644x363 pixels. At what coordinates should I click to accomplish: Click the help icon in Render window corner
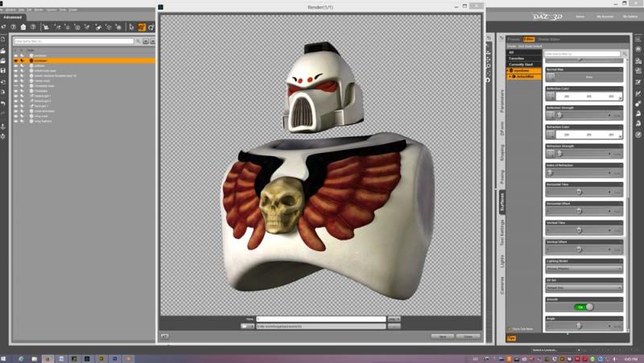pyautogui.click(x=164, y=336)
